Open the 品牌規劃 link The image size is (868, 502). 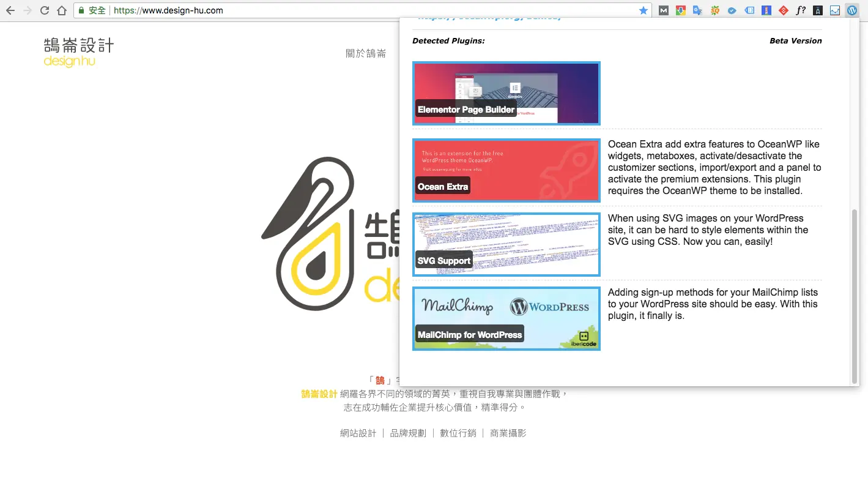408,433
